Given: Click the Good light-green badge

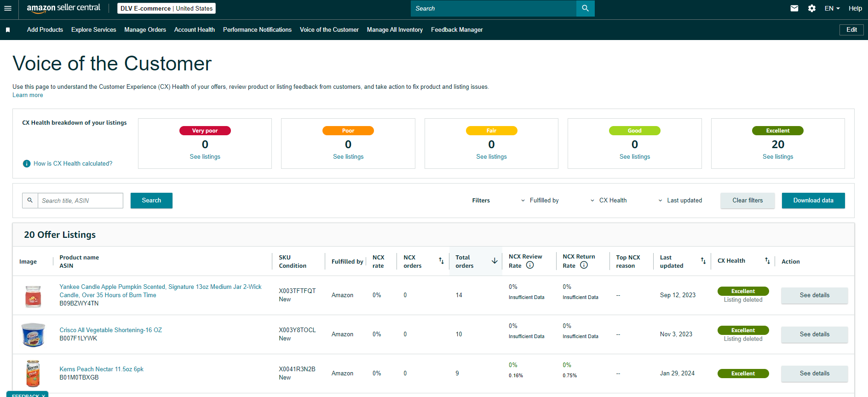Looking at the screenshot, I should pyautogui.click(x=635, y=131).
